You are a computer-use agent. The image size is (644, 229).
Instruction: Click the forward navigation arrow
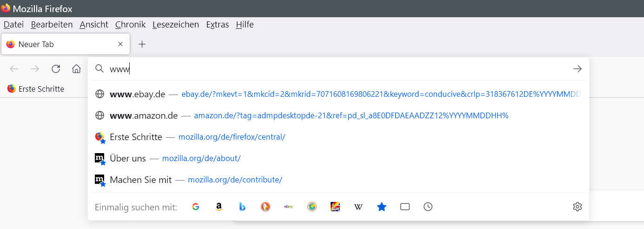35,69
